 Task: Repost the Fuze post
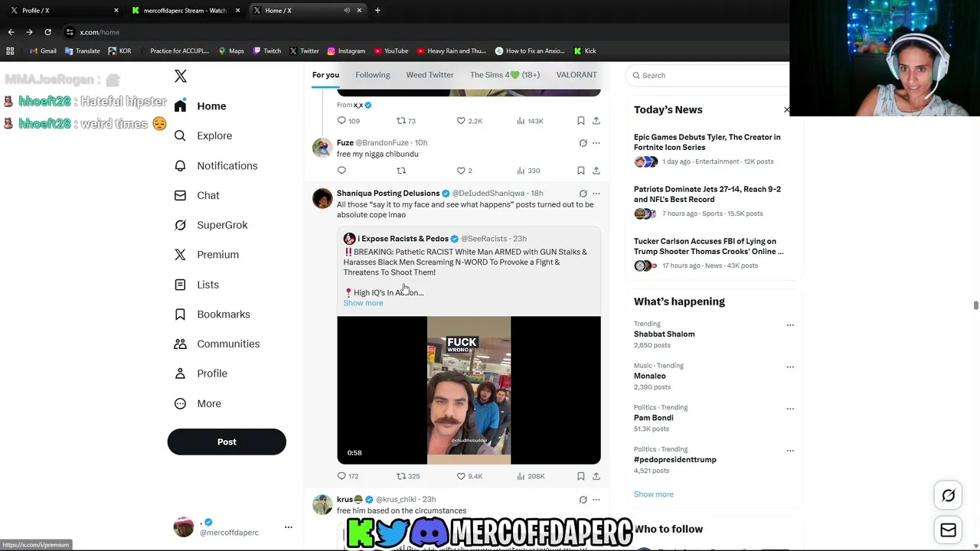click(x=401, y=171)
